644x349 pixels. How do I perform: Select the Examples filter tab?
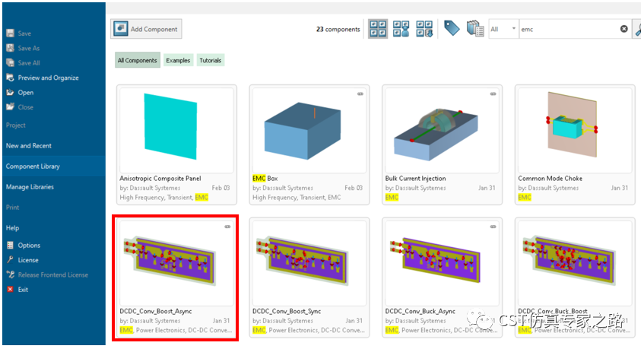(178, 60)
